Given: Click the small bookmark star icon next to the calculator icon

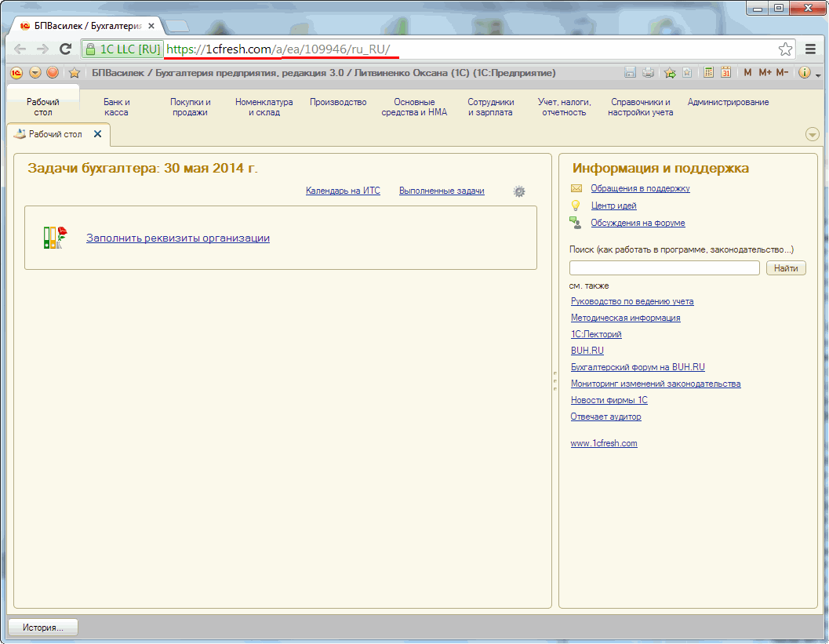Looking at the screenshot, I should [687, 73].
